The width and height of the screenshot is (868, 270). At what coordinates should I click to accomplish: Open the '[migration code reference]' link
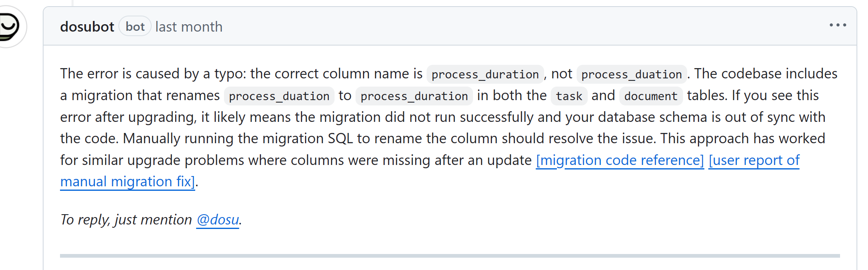tap(621, 160)
